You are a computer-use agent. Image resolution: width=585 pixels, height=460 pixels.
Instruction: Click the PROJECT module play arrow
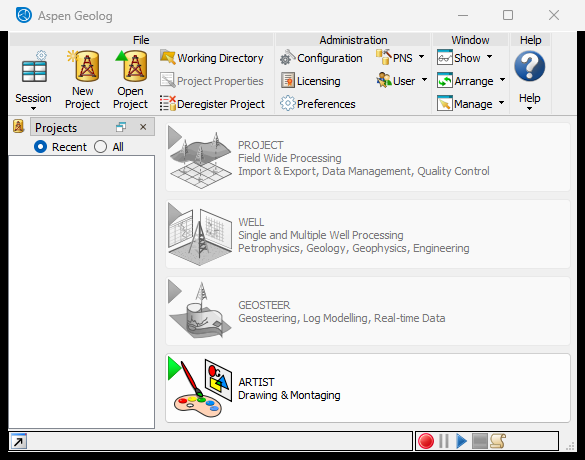pos(174,138)
